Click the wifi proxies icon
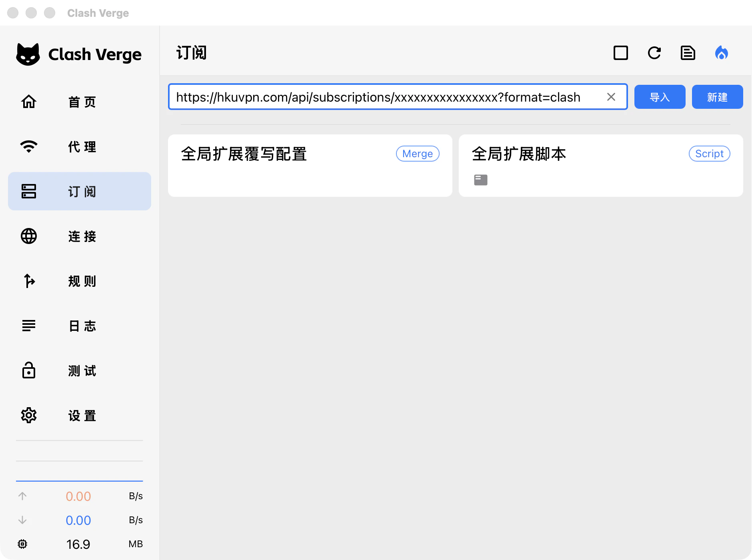 [x=29, y=146]
